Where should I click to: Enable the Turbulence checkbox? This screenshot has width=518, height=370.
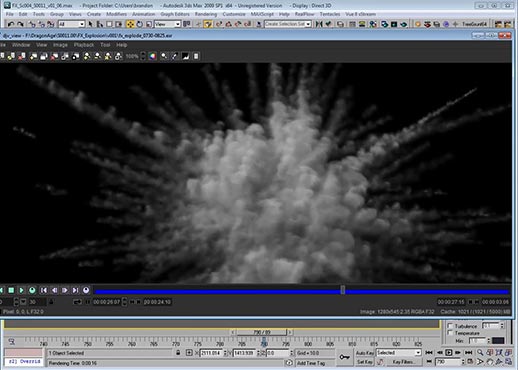(450, 326)
